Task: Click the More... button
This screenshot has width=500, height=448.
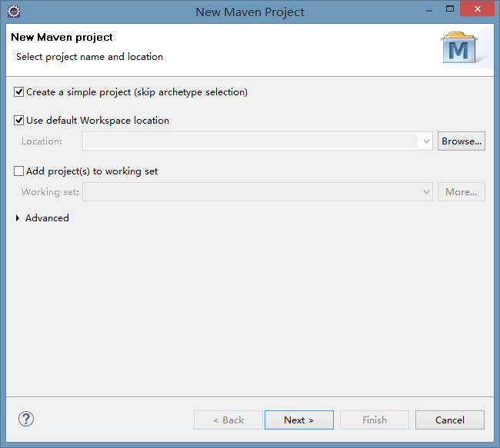Action: [462, 192]
